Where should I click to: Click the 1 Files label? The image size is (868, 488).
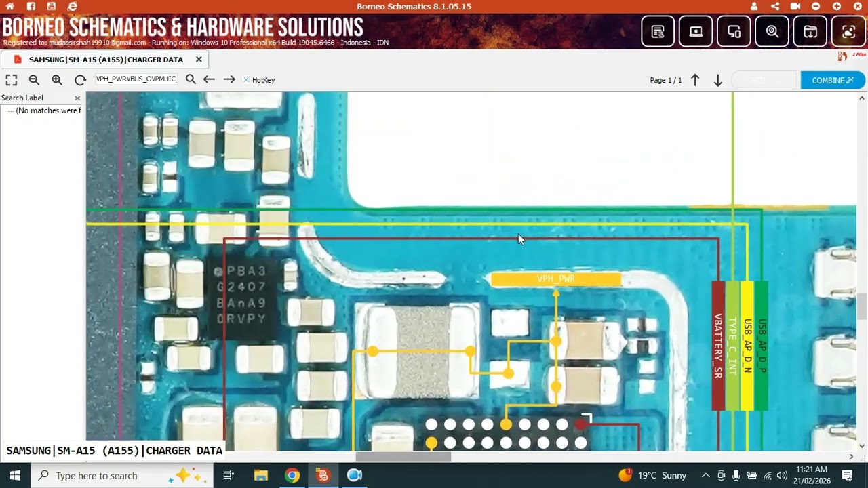(859, 54)
